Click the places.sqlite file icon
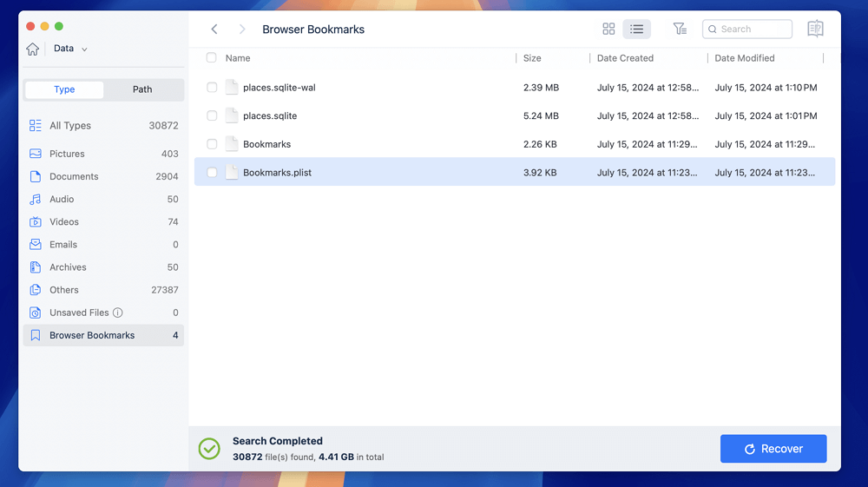 [232, 115]
